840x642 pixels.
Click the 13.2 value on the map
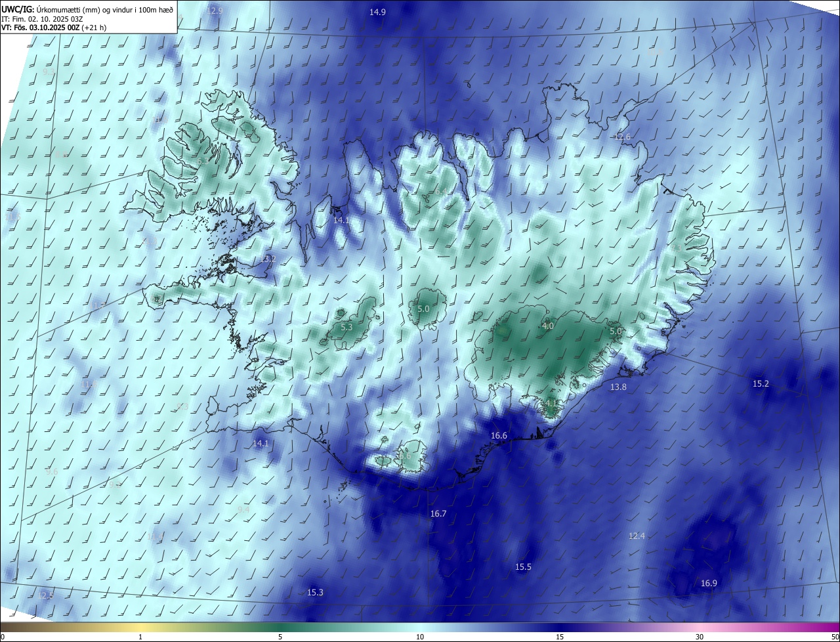(268, 259)
